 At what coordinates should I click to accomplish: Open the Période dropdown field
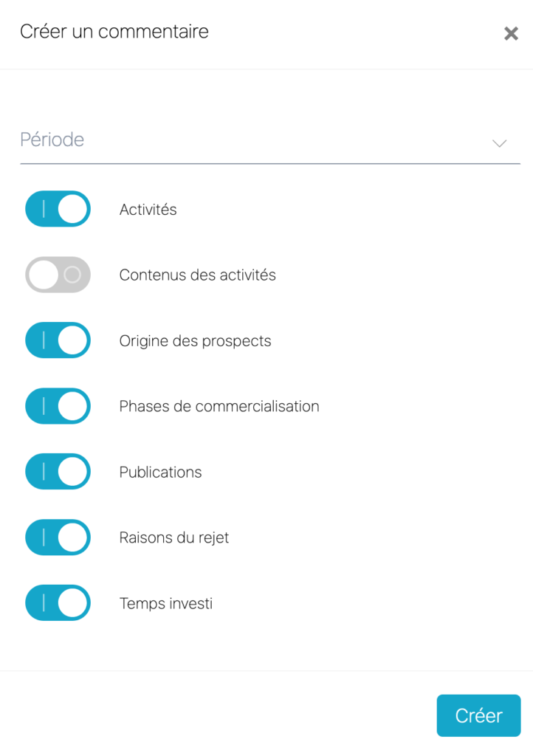(269, 140)
